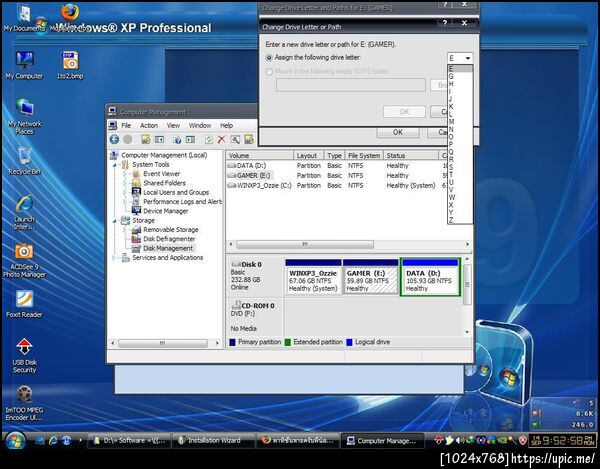This screenshot has width=600, height=469.
Task: Click the volume speaker tray icon
Action: point(460,441)
